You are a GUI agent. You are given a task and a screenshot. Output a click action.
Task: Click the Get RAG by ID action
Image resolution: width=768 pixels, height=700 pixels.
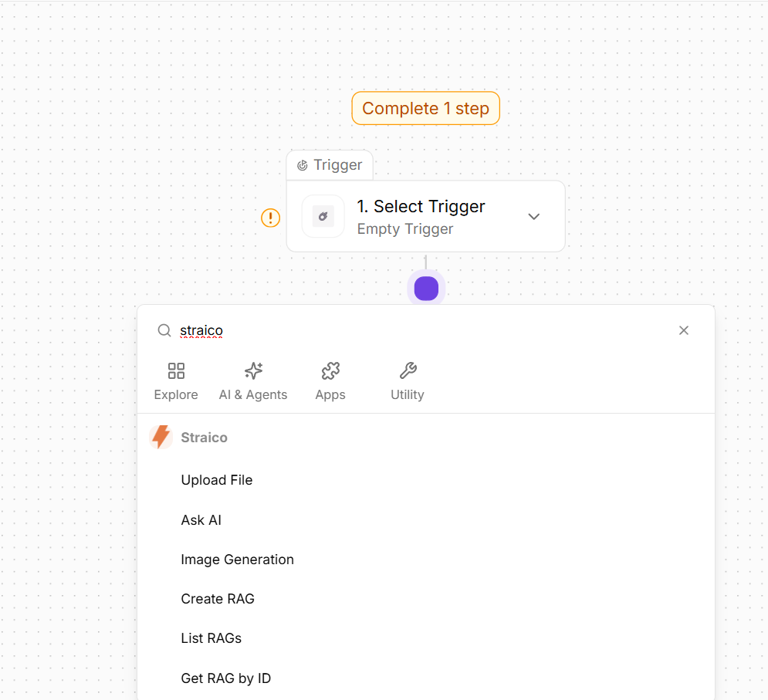[x=226, y=678]
